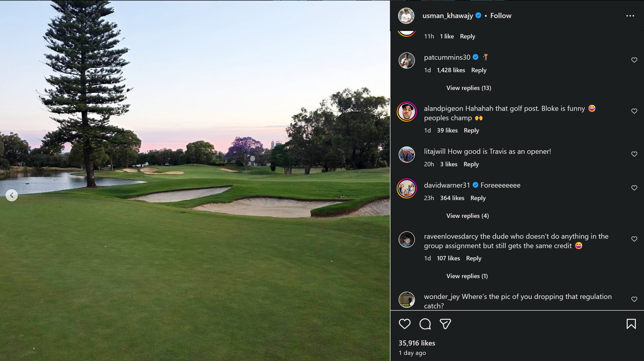Expand the reply under raveenlovesdarcy's comment
Viewport: 644px width, 361px height.
[467, 276]
